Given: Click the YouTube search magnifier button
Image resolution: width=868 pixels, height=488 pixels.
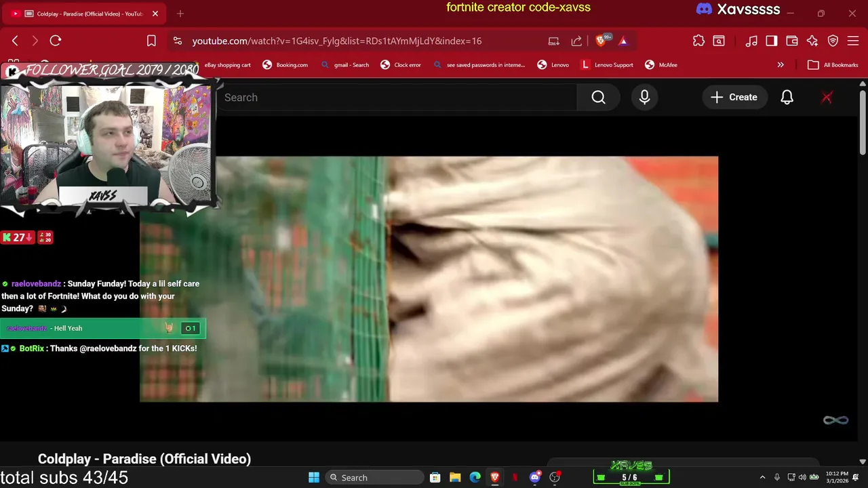Looking at the screenshot, I should [x=598, y=98].
